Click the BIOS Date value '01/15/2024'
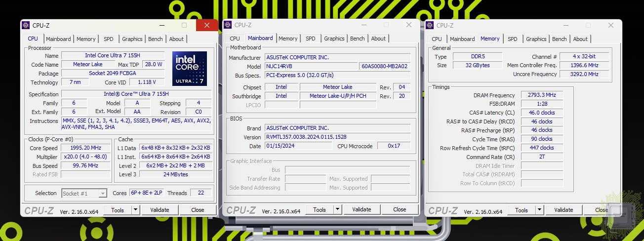This screenshot has height=241, width=644. (298, 146)
